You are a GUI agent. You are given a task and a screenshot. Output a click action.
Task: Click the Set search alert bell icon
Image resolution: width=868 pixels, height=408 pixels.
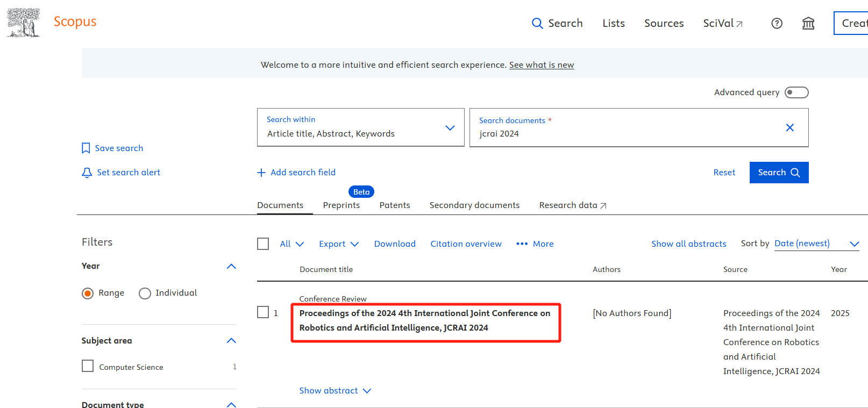(87, 173)
